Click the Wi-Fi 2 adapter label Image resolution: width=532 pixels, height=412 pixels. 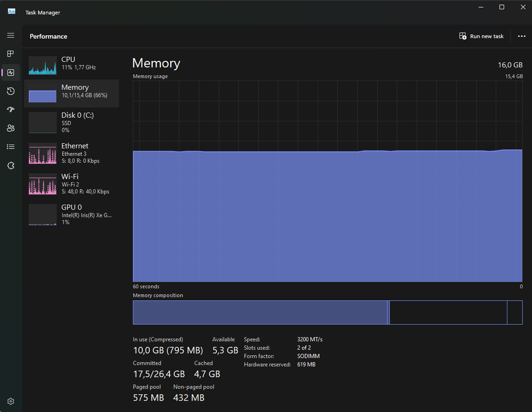pyautogui.click(x=70, y=185)
